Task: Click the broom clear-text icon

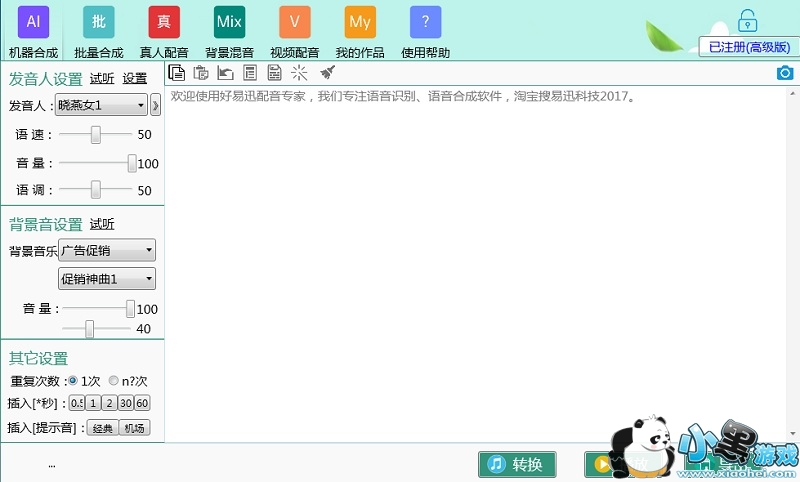Action: coord(327,72)
